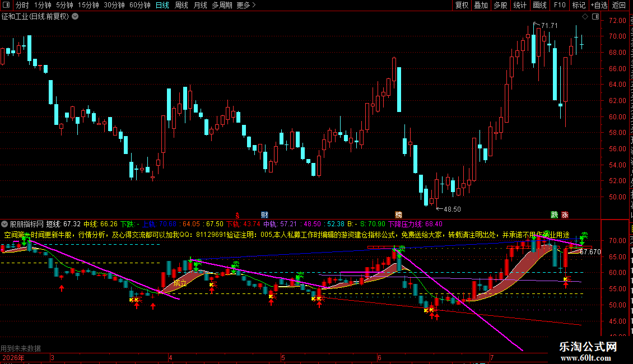Switch to 月线 monthly chart
This screenshot has width=633, height=364.
[200, 5]
